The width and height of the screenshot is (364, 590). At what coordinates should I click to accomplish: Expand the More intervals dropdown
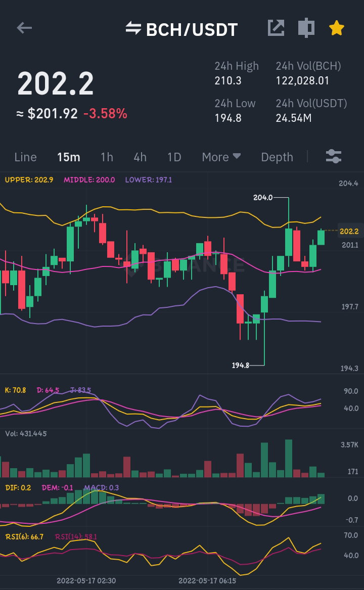point(221,157)
